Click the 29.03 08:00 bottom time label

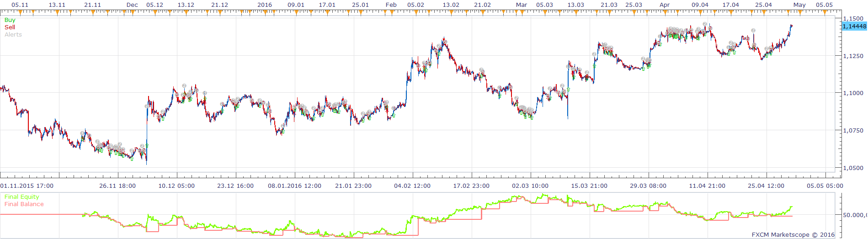click(648, 186)
